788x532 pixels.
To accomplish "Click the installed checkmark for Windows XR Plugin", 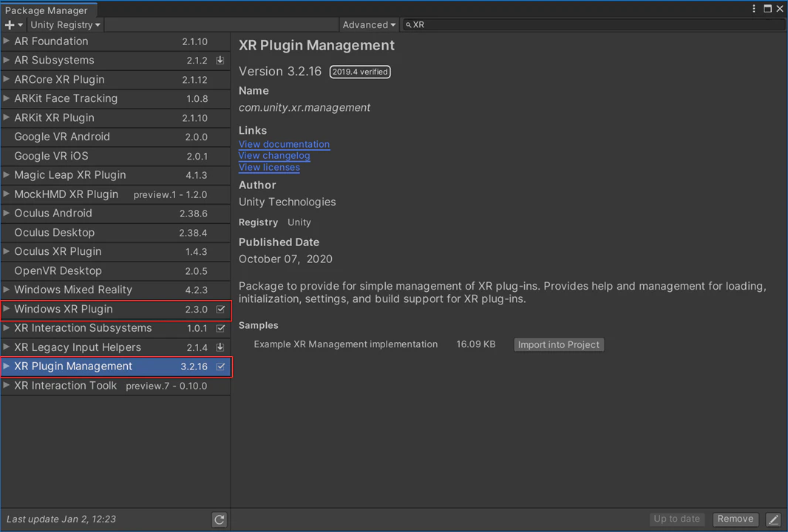I will (x=220, y=310).
